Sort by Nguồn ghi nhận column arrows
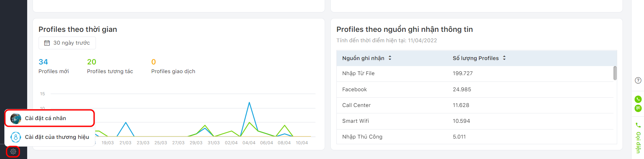 pos(390,58)
